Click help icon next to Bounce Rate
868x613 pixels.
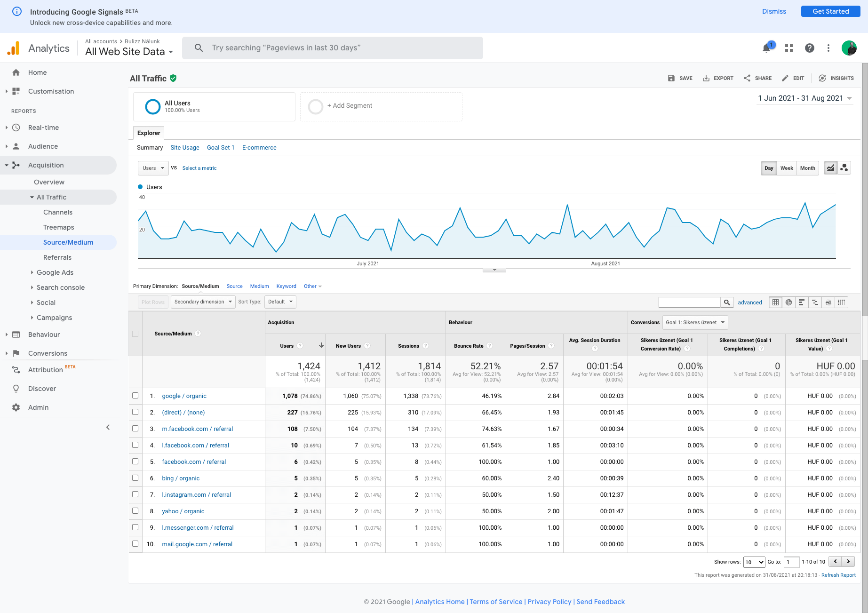click(x=489, y=346)
